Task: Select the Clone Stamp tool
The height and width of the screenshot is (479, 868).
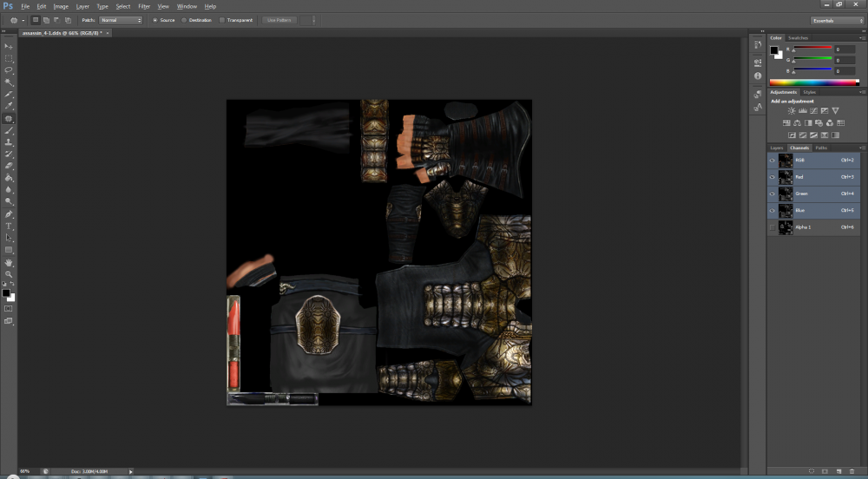Action: tap(9, 142)
